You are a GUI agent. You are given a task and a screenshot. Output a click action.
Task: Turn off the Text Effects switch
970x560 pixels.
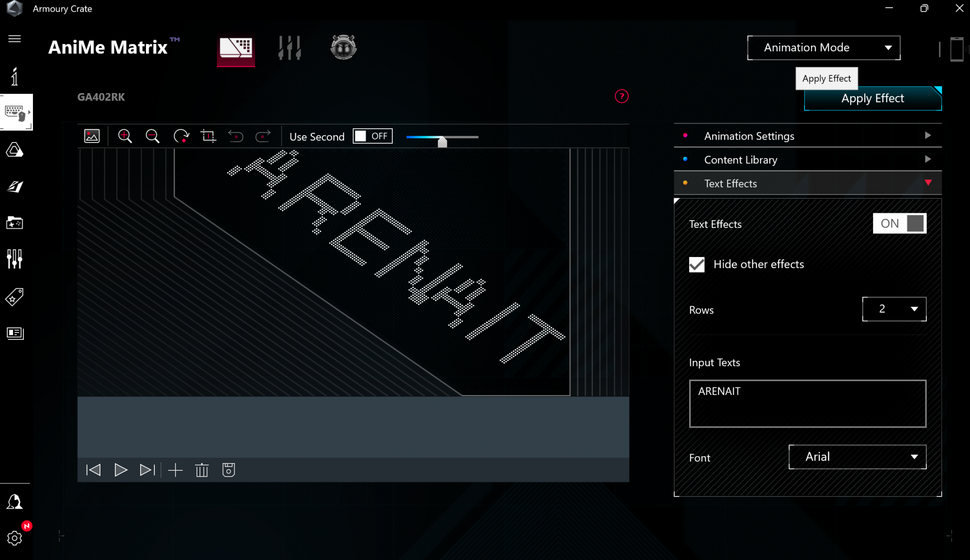click(x=899, y=224)
